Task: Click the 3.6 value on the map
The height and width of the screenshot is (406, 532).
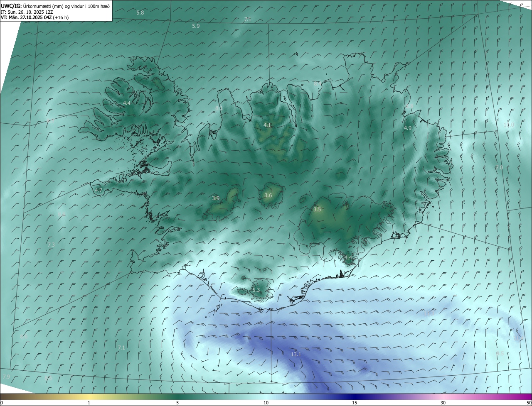Action: pyautogui.click(x=268, y=196)
